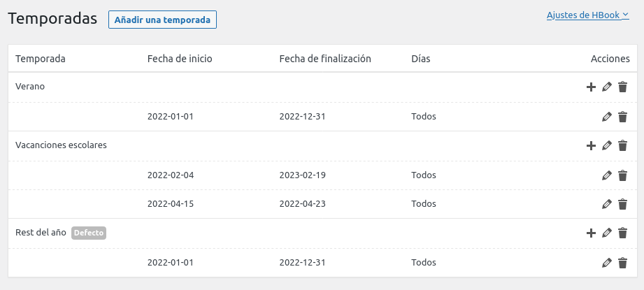Edit the Rest del año date range
644x290 pixels.
coord(607,263)
